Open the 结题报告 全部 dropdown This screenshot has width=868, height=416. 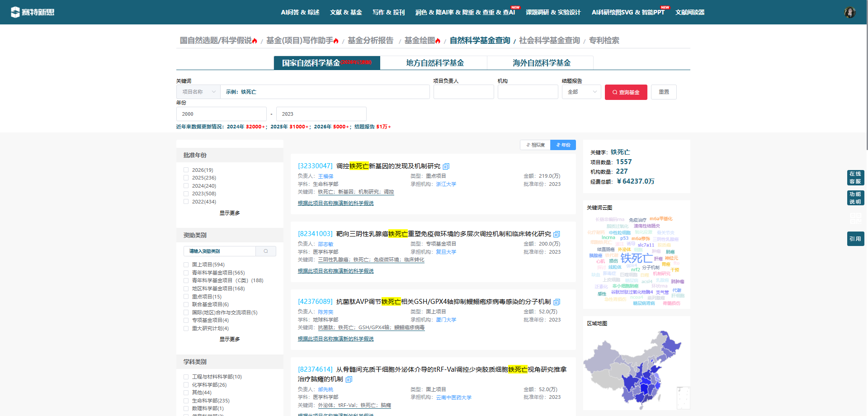click(x=581, y=92)
